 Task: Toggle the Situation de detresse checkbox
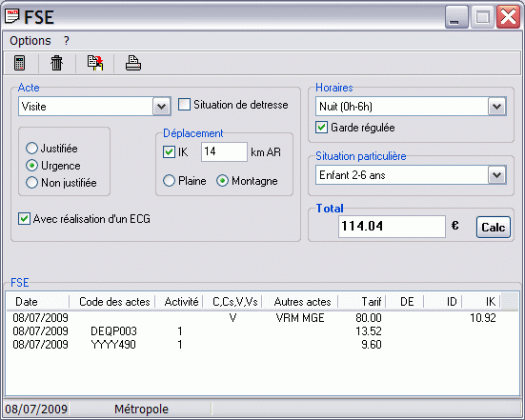click(x=184, y=105)
